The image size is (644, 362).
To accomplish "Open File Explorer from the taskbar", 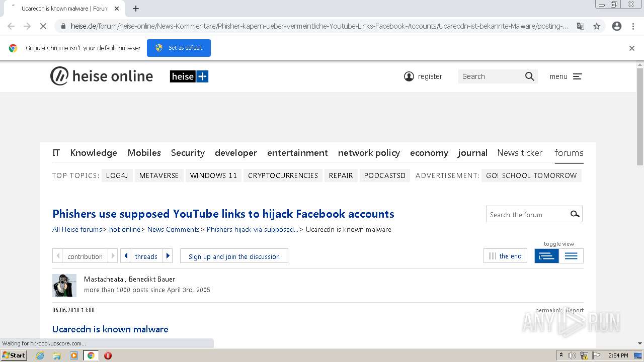I will click(x=57, y=355).
